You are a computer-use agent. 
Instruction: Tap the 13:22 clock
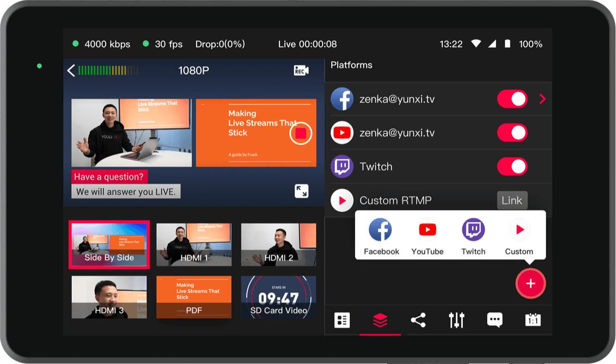point(451,44)
